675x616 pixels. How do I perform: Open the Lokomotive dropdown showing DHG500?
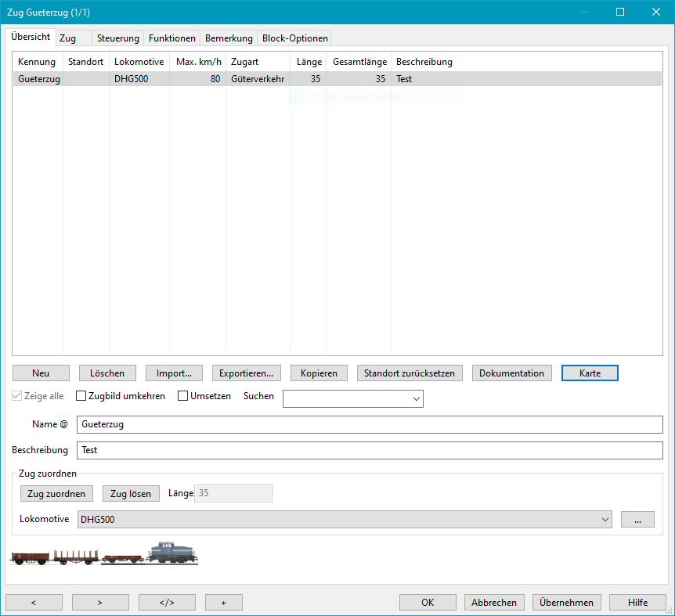(x=605, y=519)
